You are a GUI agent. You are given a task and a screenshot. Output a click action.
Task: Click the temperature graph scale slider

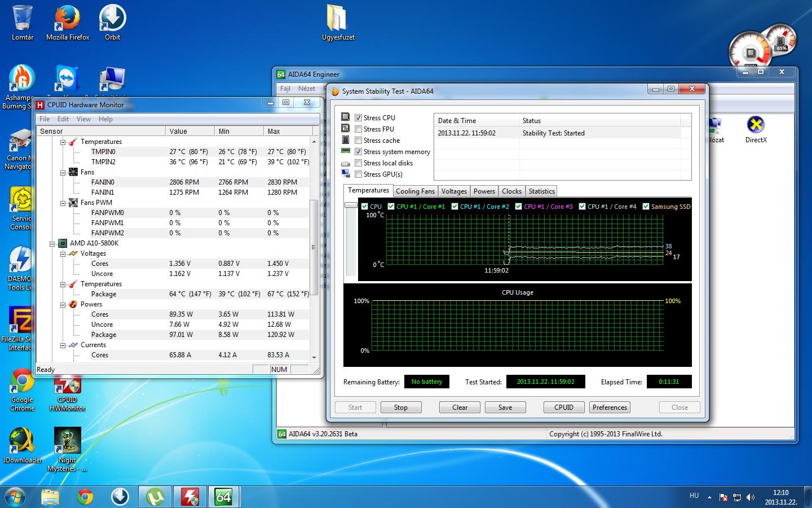[x=351, y=205]
